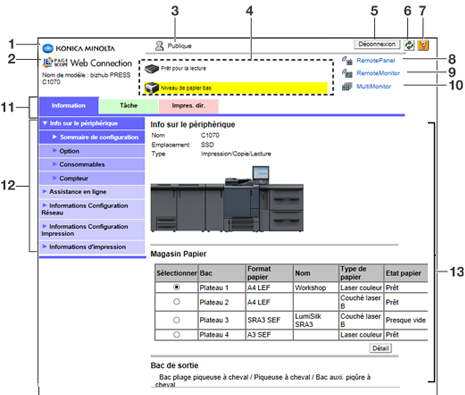Image resolution: width=465 pixels, height=395 pixels.
Task: Click the Etat papier column header
Action: [406, 273]
